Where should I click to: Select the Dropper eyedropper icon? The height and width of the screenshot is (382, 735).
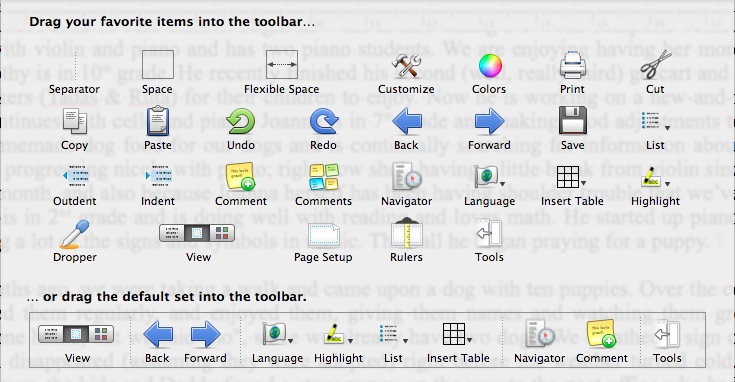[74, 234]
